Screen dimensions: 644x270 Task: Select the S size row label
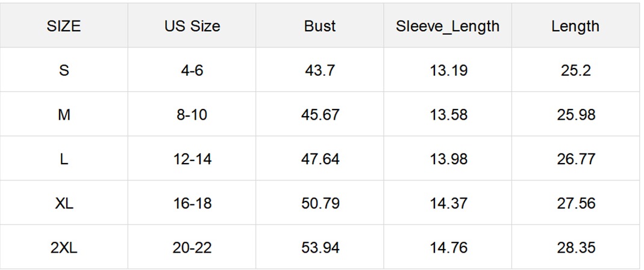point(64,70)
